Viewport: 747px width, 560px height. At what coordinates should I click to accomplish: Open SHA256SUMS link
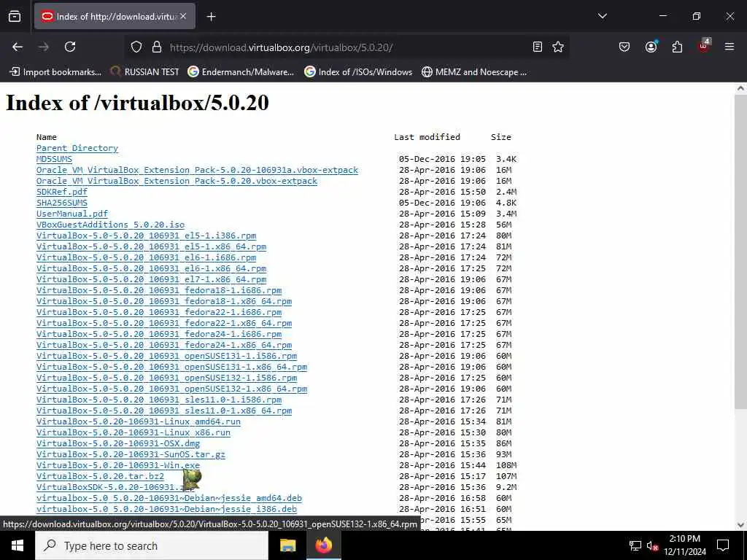coord(62,203)
